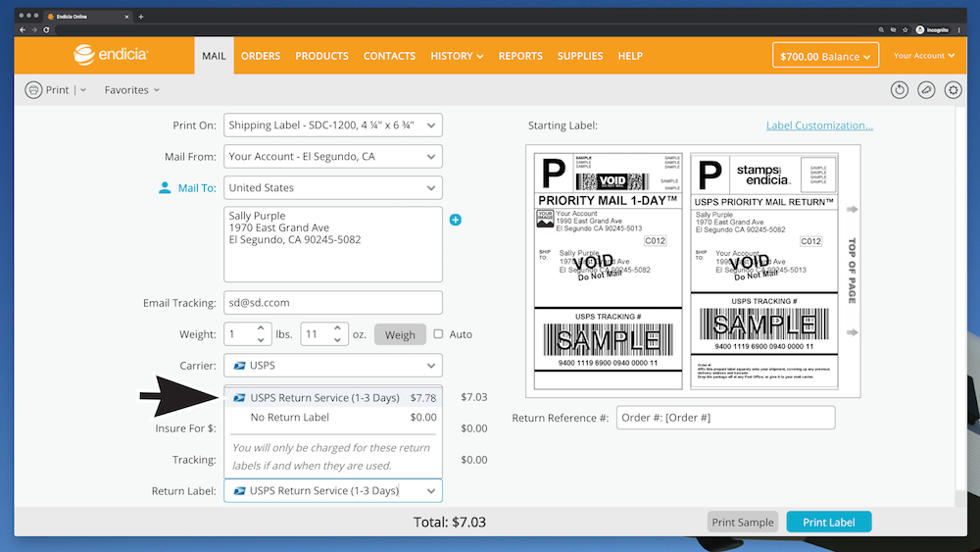Bookmark the page with the star icon

[x=905, y=29]
